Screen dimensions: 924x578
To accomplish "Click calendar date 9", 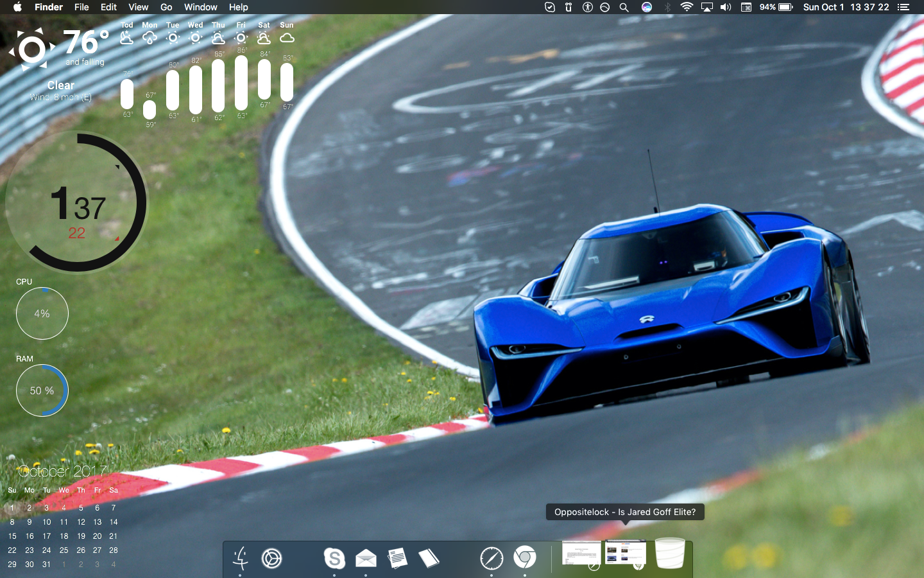I will click(30, 522).
